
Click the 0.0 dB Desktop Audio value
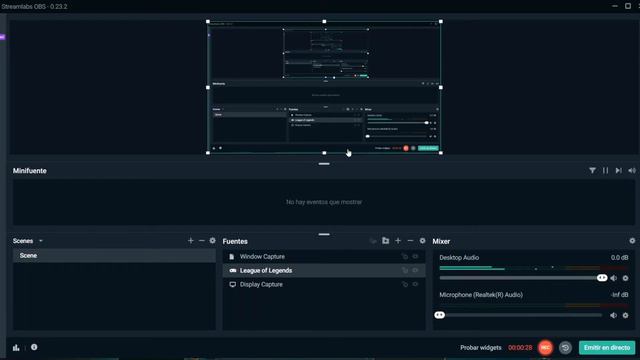click(620, 258)
